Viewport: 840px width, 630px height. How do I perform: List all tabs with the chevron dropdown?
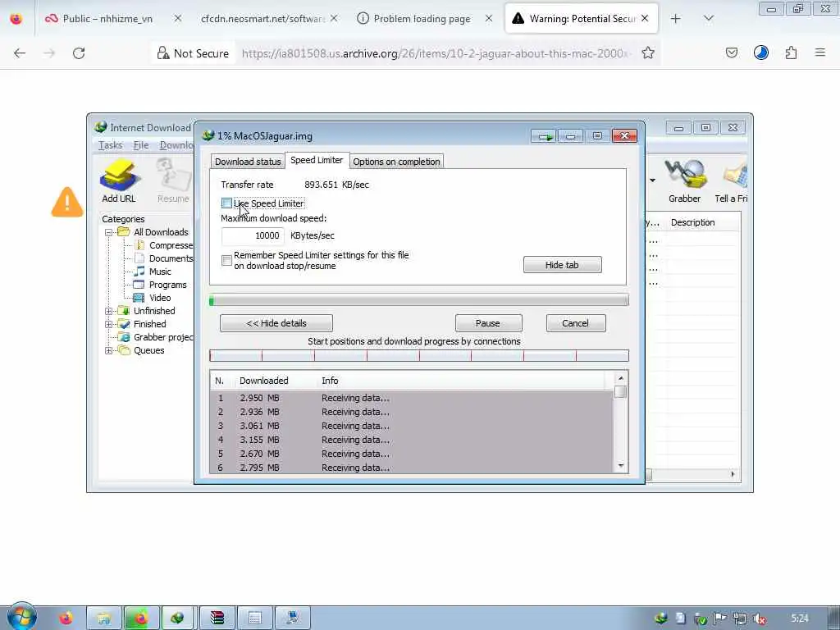coord(708,19)
